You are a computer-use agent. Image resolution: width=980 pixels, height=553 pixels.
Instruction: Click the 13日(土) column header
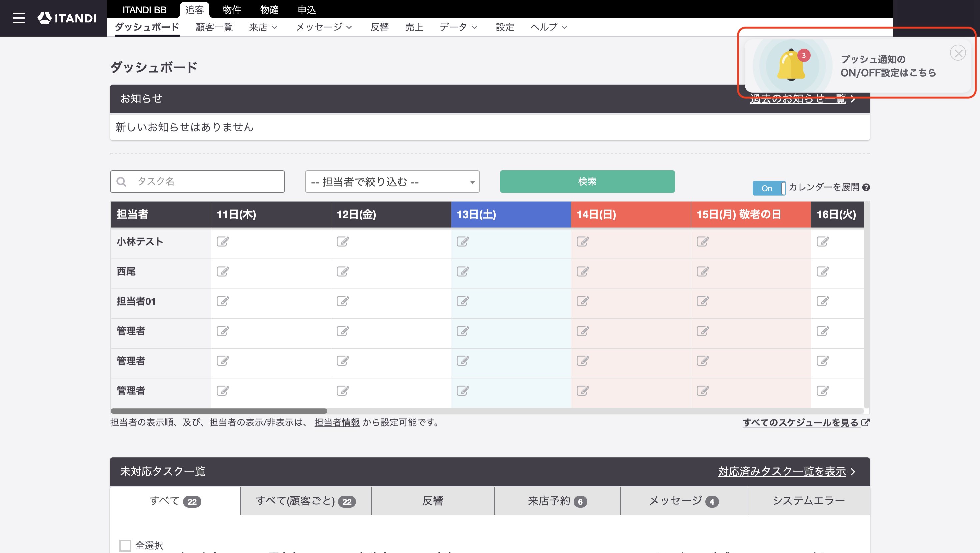click(511, 215)
